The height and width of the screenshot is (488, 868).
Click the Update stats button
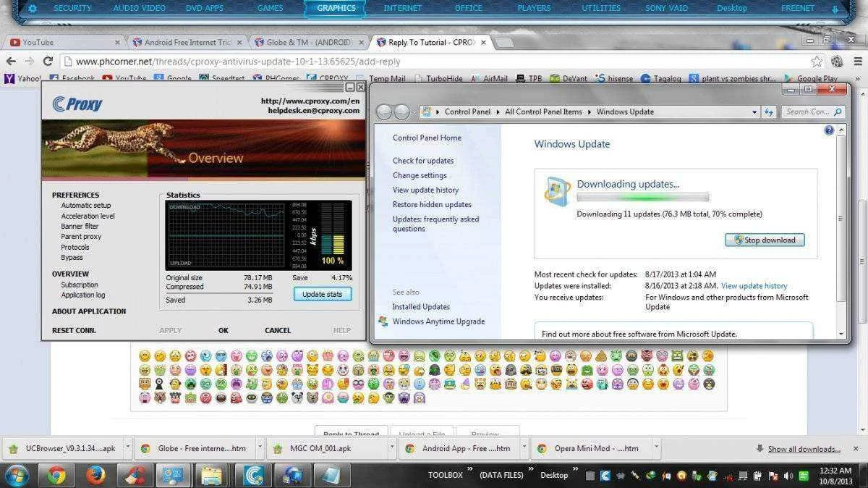coord(323,294)
